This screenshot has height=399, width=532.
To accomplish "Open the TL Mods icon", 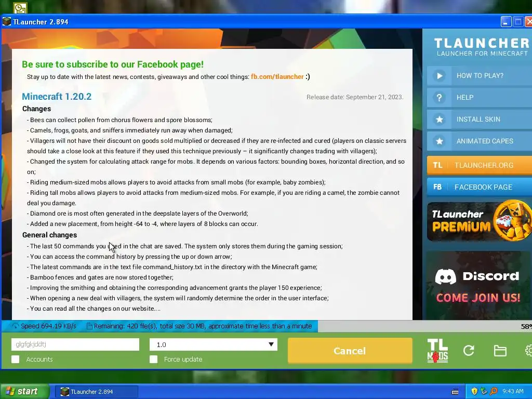I will click(x=437, y=351).
